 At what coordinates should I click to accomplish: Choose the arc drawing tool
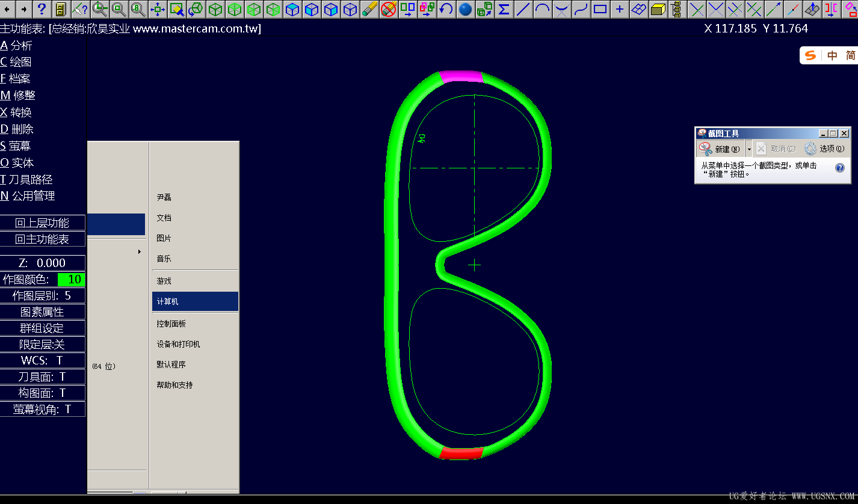tap(543, 9)
